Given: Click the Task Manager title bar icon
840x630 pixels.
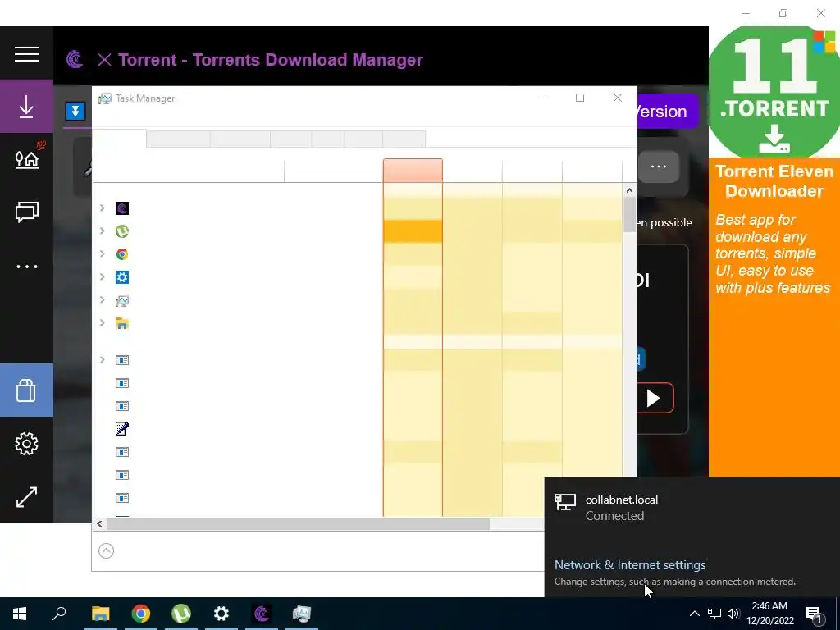Looking at the screenshot, I should coord(105,98).
